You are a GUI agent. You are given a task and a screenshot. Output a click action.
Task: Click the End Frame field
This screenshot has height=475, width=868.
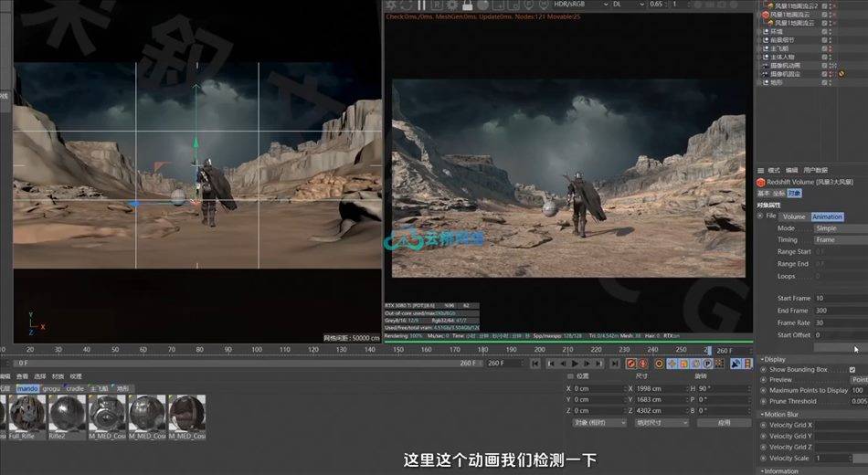pyautogui.click(x=841, y=311)
